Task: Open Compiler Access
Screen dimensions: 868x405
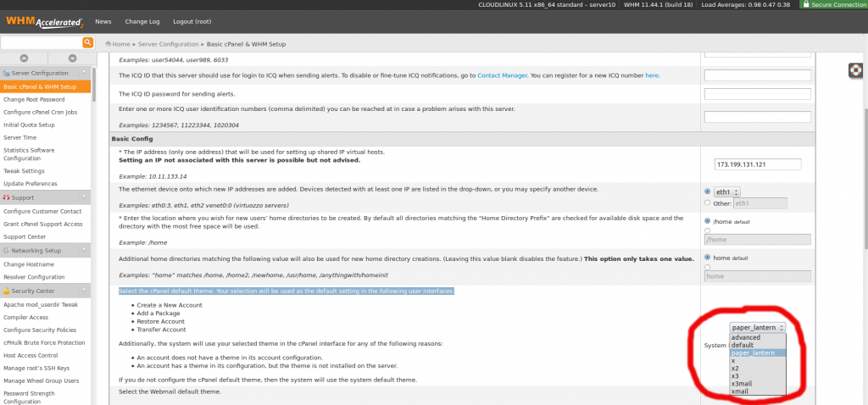Action: coord(26,318)
